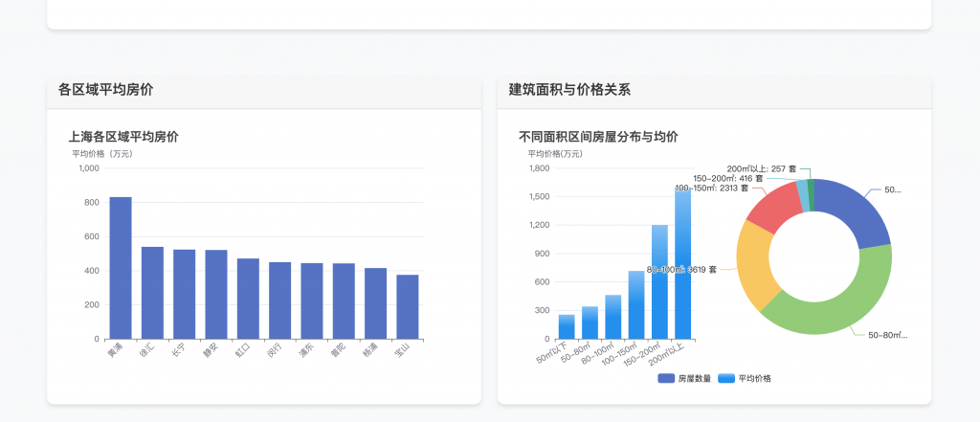Click the '200㎡以上: 257 套' pie label
The height and width of the screenshot is (422, 980).
point(761,168)
